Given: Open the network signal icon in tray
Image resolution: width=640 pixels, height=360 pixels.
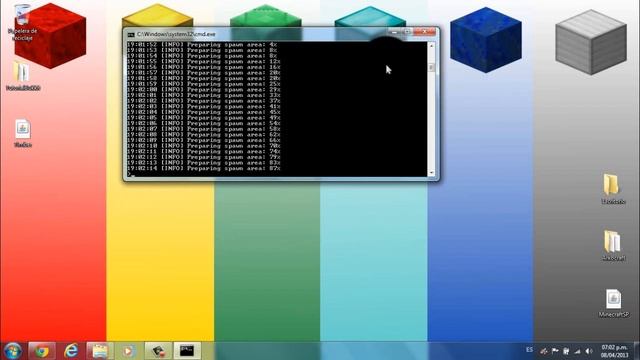Looking at the screenshot, I should click(577, 351).
